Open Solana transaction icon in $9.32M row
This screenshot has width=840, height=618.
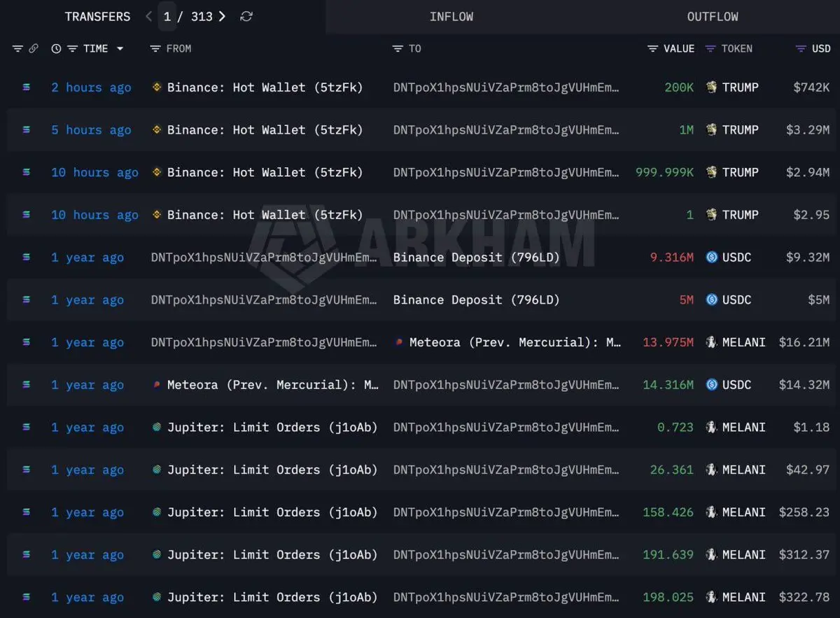pyautogui.click(x=27, y=258)
